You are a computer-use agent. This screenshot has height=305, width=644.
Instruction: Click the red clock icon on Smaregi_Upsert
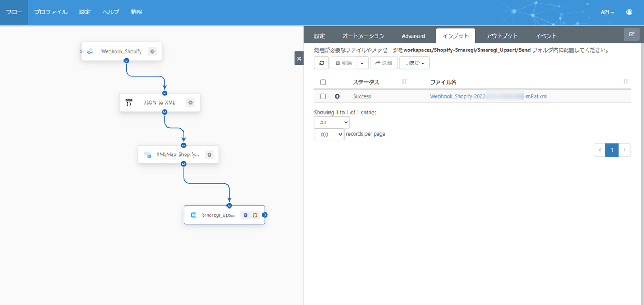click(x=255, y=215)
